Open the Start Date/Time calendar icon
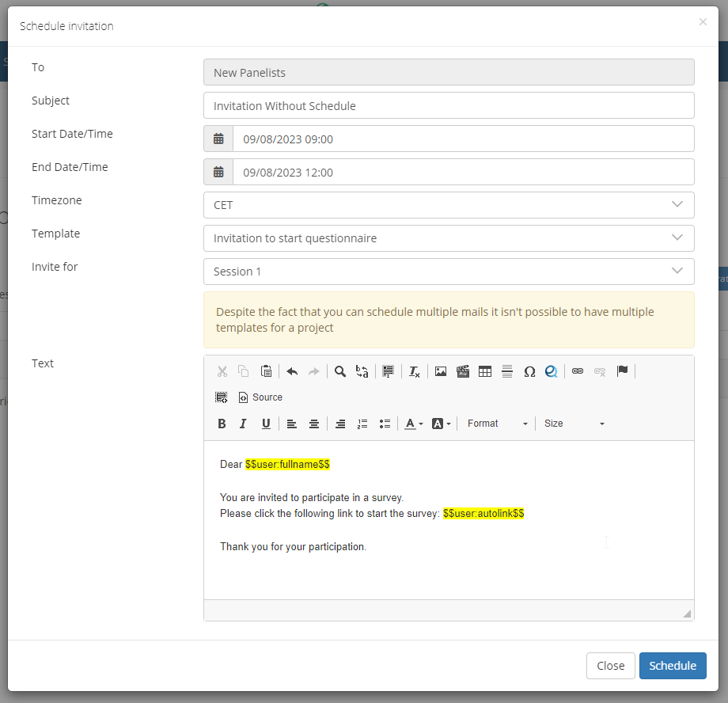The image size is (728, 703). tap(218, 139)
